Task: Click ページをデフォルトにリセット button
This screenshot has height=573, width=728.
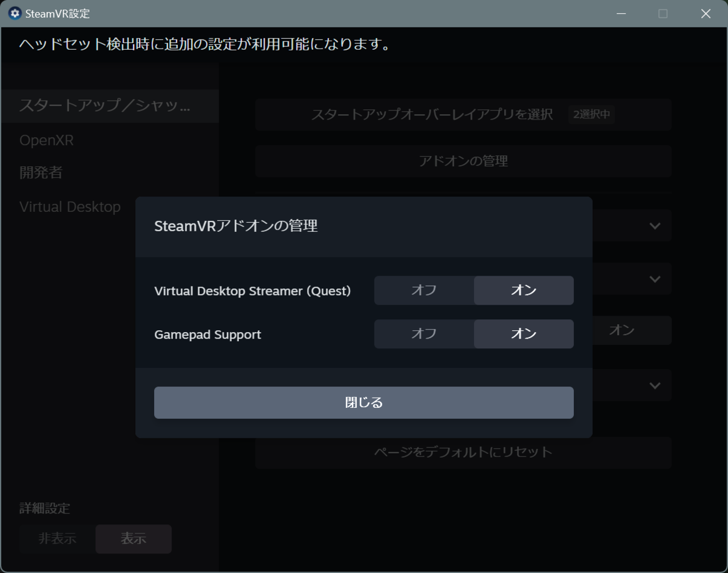Action: (x=463, y=452)
